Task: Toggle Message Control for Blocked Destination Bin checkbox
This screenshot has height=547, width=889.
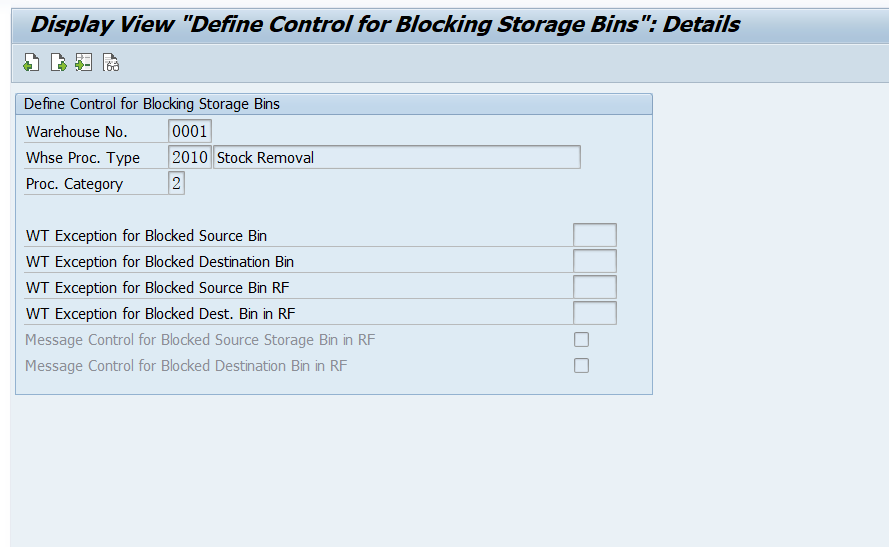Action: (x=581, y=366)
